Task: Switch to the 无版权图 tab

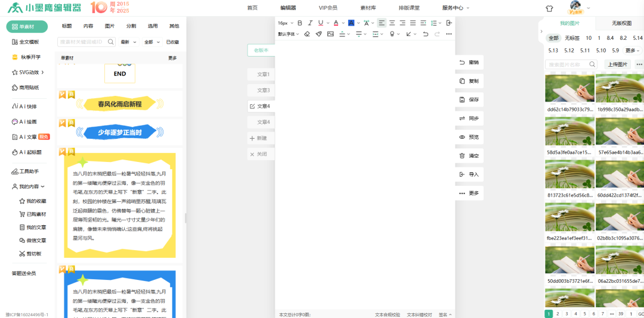Action: point(621,23)
